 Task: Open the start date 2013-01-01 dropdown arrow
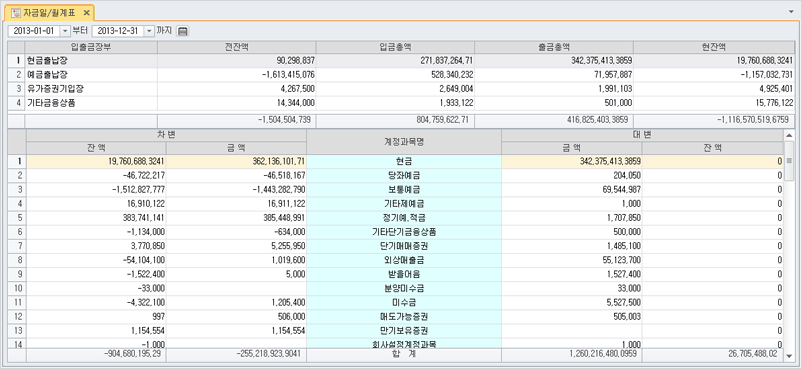tap(65, 31)
